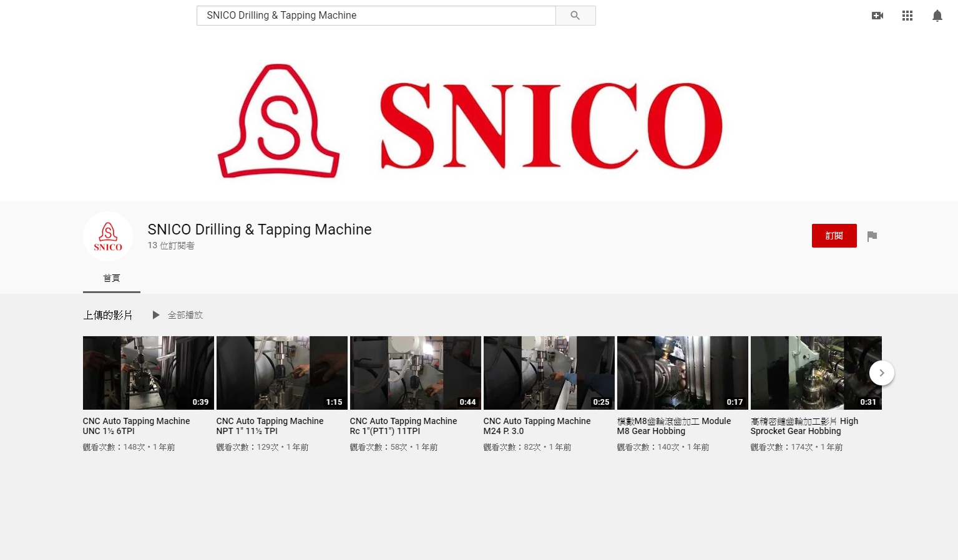The width and height of the screenshot is (958, 560).
Task: Click the flag icon to report the channel
Action: click(871, 236)
